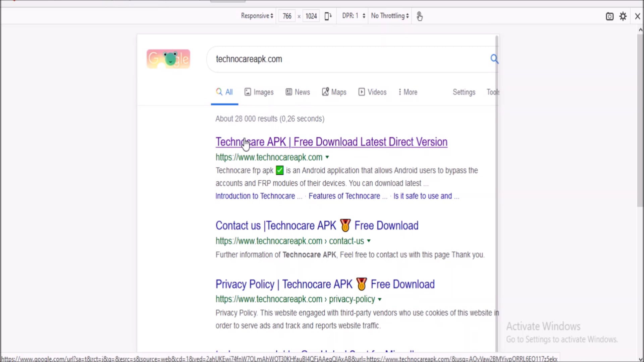Select the All search tab

[224, 92]
